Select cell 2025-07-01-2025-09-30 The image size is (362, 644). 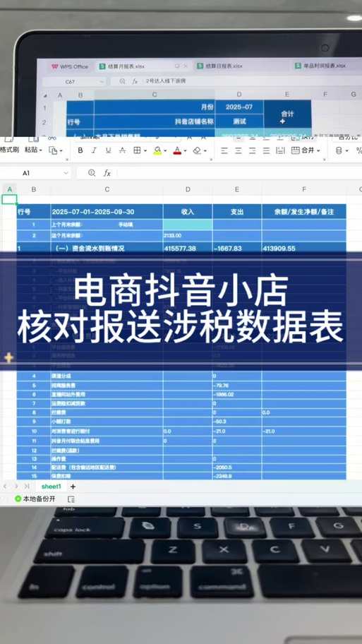pos(107,212)
